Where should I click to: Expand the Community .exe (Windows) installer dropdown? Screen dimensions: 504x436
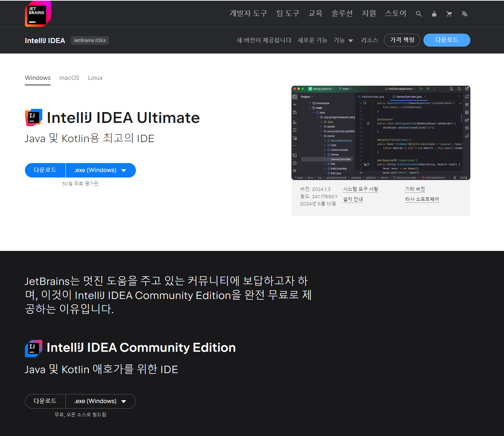(x=101, y=401)
